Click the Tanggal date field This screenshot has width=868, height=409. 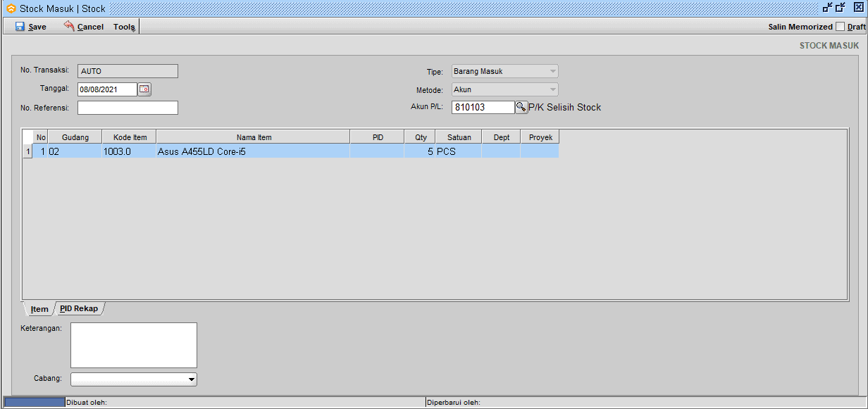coord(107,89)
